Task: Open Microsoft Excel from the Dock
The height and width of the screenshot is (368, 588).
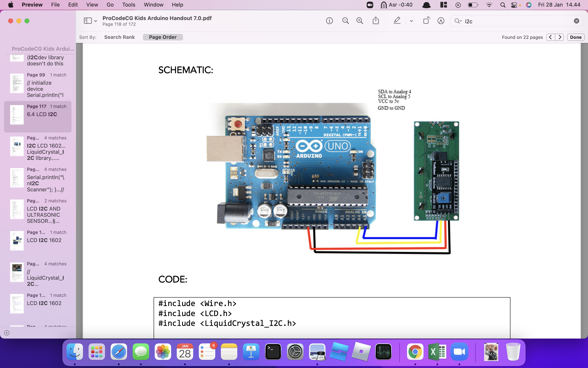Action: pos(437,352)
